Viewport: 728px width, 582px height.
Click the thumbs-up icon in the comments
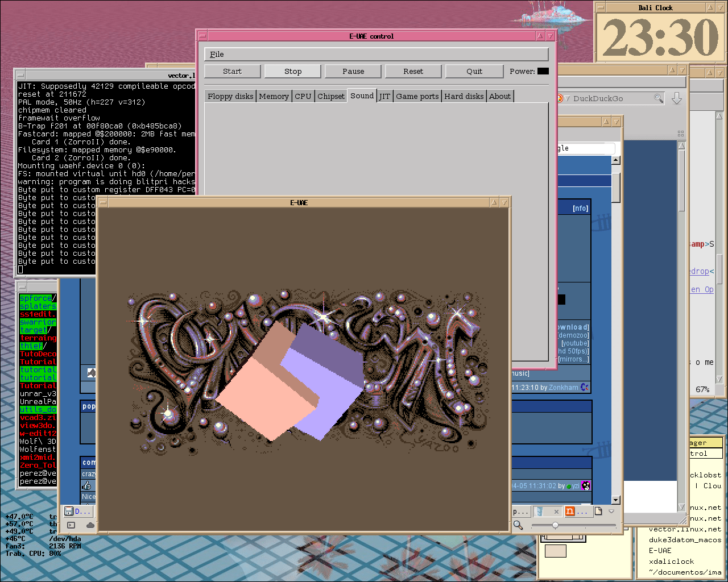[87, 486]
